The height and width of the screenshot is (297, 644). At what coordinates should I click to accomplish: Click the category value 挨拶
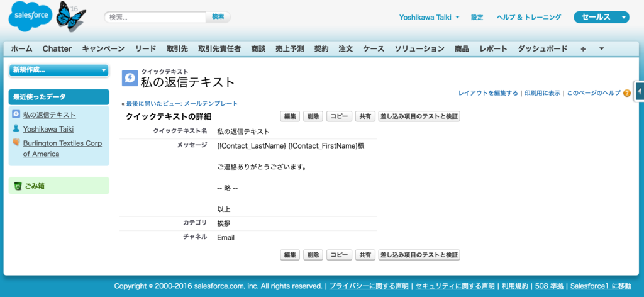click(x=224, y=223)
